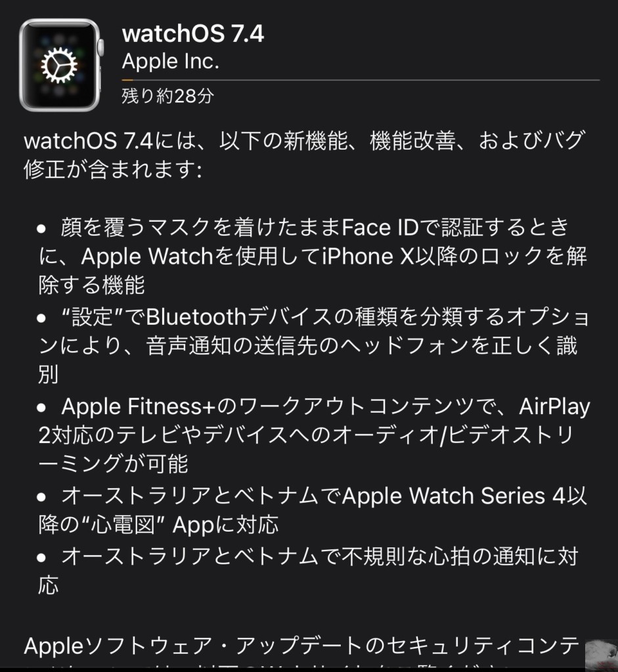Tap the 心電図 App Australia Vietnam bullet
618x672 pixels.
click(313, 510)
